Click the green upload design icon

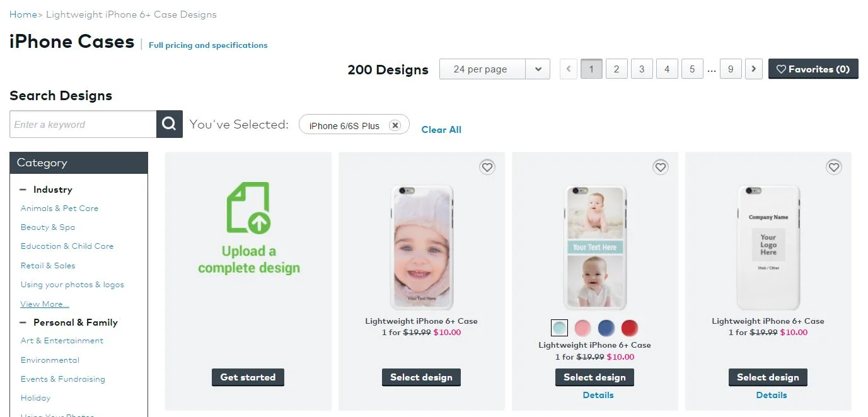coord(248,207)
